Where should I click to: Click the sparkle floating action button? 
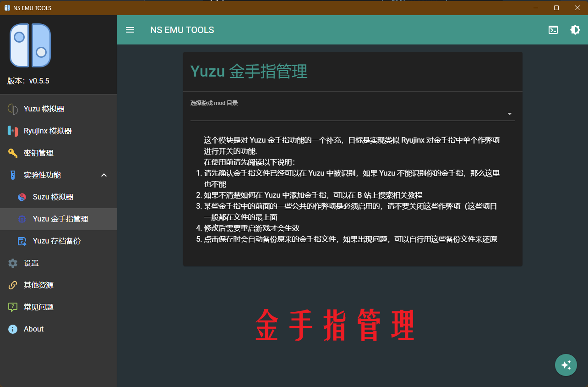click(566, 365)
